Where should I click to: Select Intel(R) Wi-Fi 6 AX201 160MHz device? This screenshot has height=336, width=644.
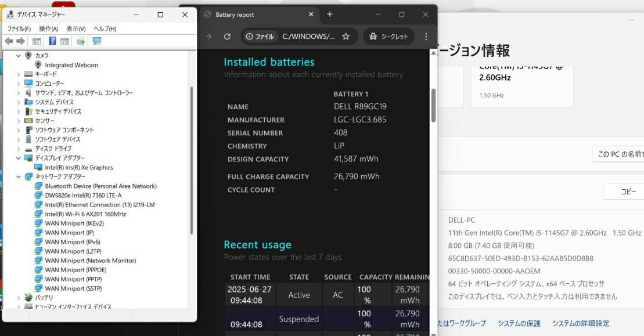85,214
